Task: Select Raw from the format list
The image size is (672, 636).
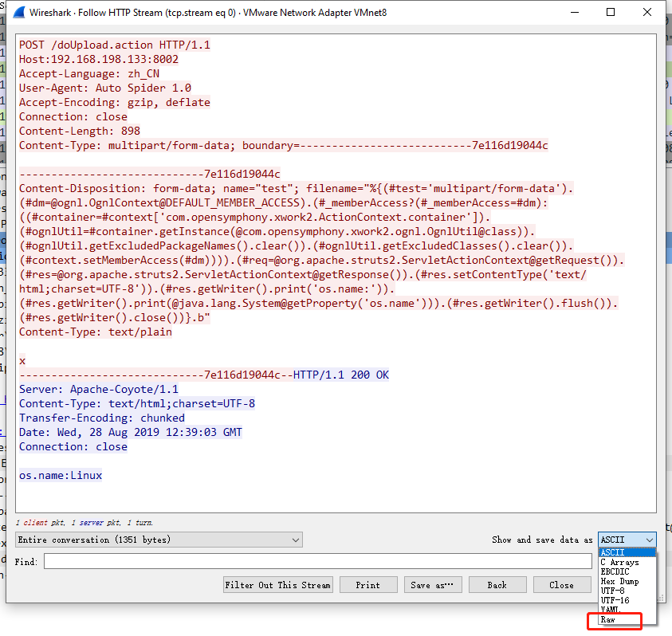Action: pyautogui.click(x=627, y=619)
